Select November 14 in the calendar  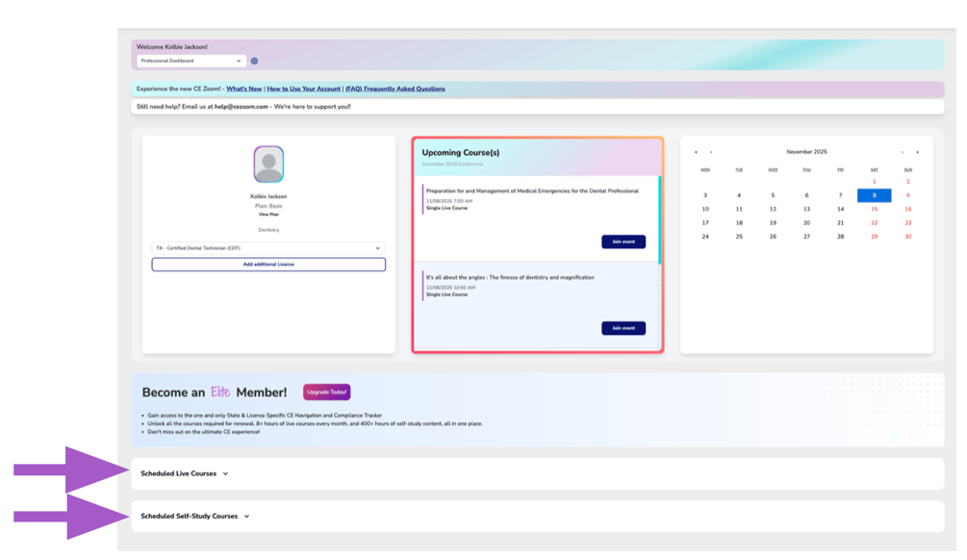840,209
